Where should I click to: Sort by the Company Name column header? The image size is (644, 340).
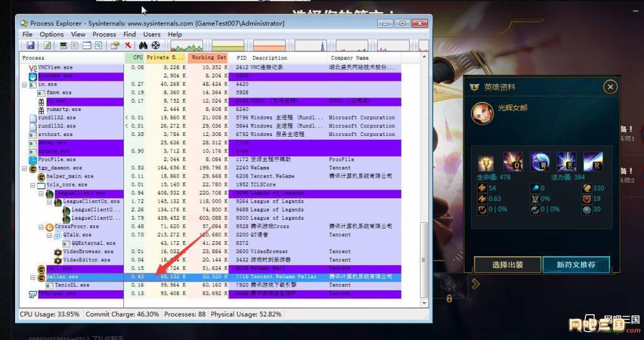pos(364,58)
